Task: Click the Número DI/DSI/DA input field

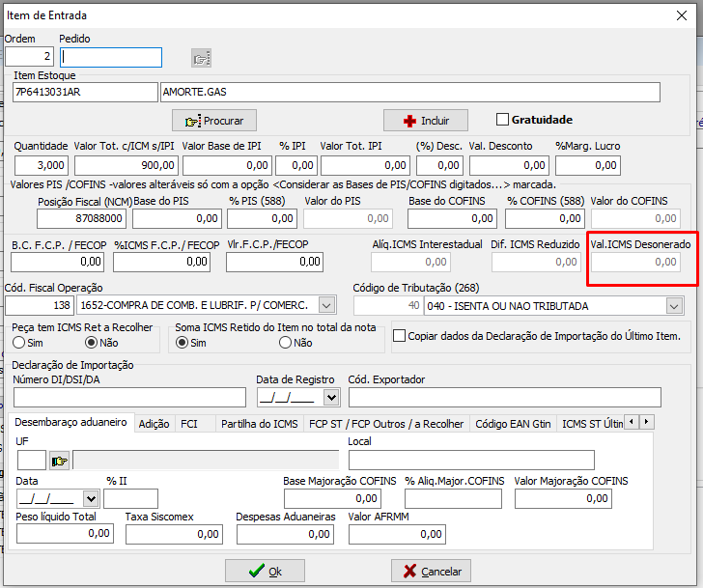Action: [129, 398]
